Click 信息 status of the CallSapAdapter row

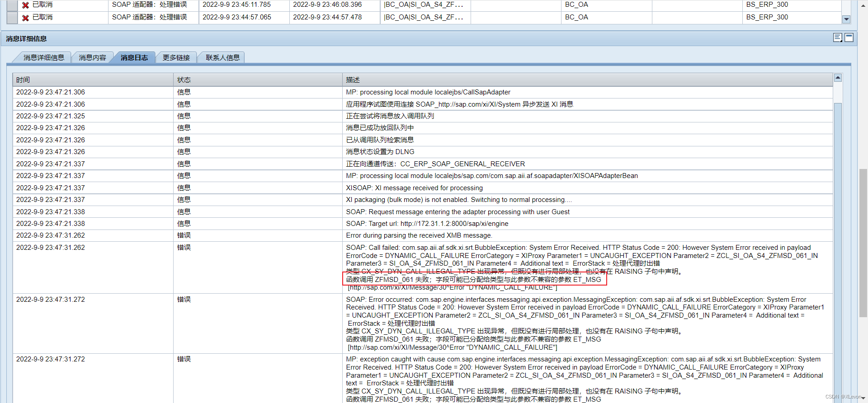tap(184, 92)
